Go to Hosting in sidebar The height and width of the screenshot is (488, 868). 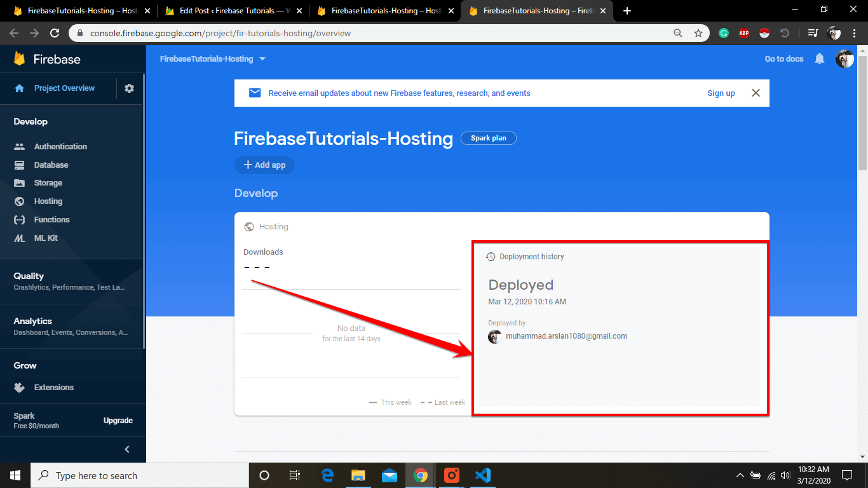coord(48,201)
